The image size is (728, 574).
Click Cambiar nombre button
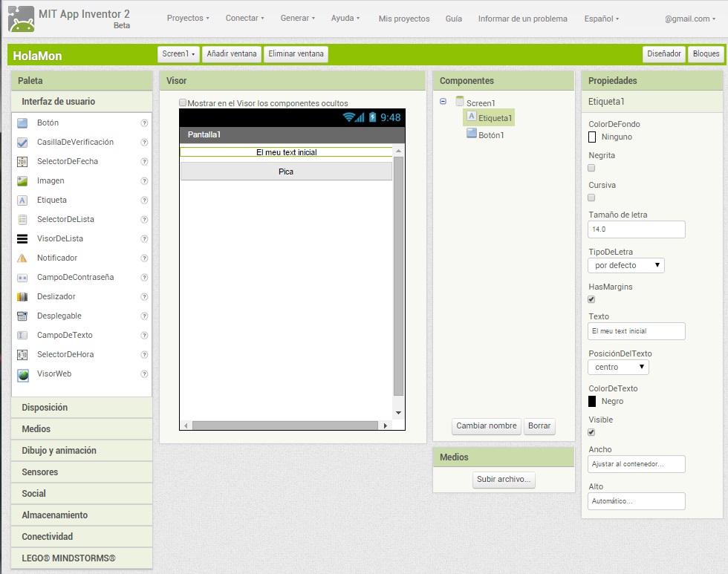(486, 426)
